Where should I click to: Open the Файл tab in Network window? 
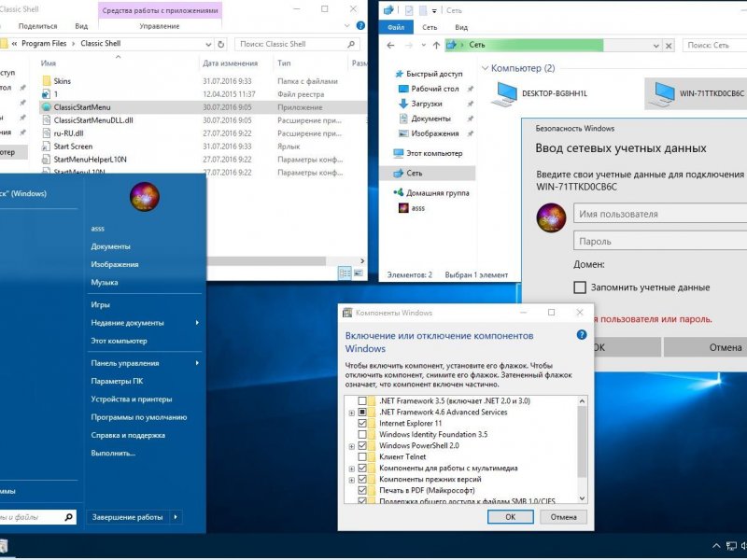[x=396, y=27]
